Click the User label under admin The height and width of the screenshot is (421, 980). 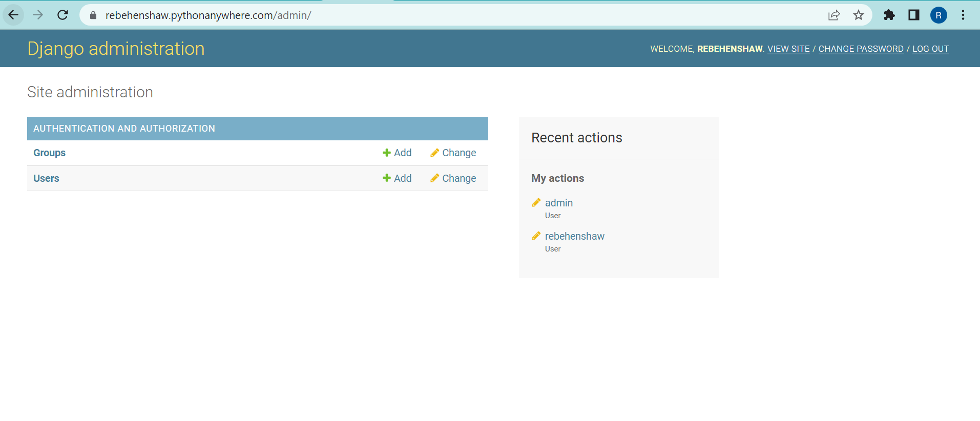pos(553,216)
